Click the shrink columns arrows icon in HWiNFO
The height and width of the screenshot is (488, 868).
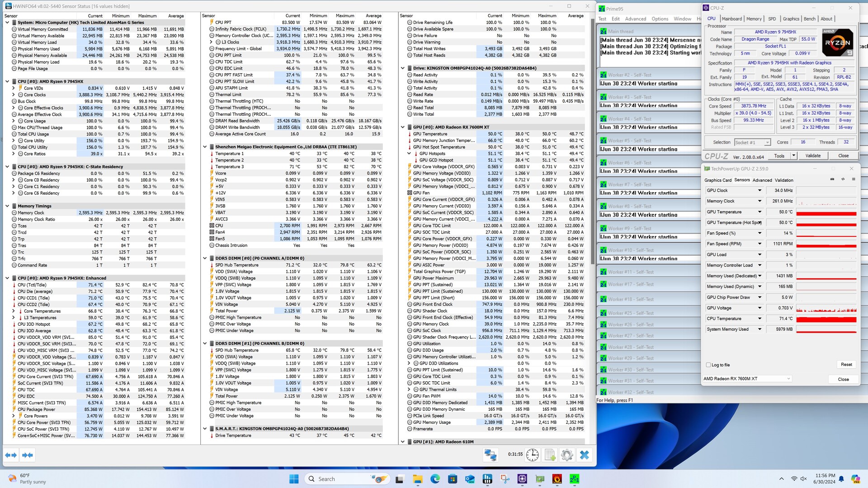click(x=27, y=455)
